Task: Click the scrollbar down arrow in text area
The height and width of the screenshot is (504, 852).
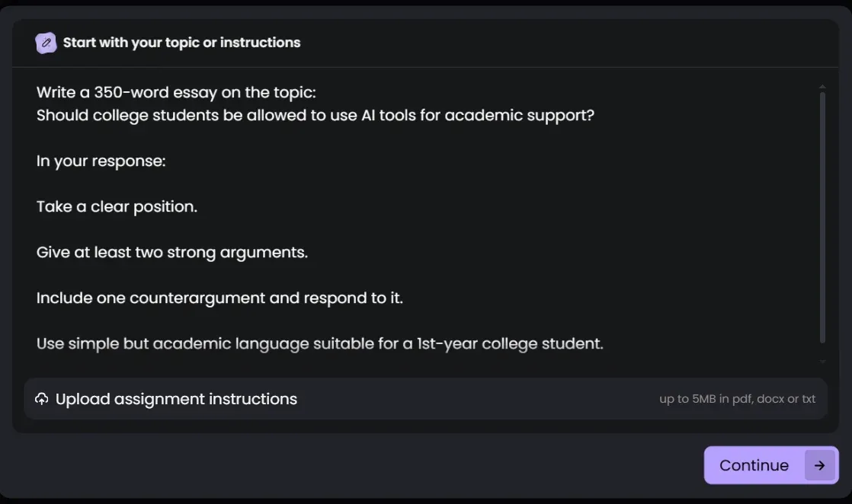Action: pyautogui.click(x=822, y=362)
